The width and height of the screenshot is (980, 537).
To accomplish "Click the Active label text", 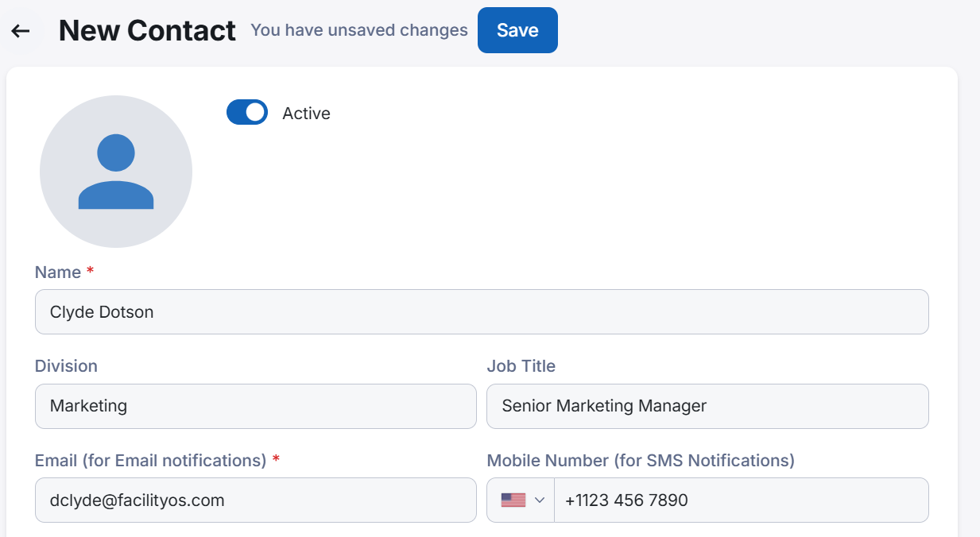I will coord(304,113).
